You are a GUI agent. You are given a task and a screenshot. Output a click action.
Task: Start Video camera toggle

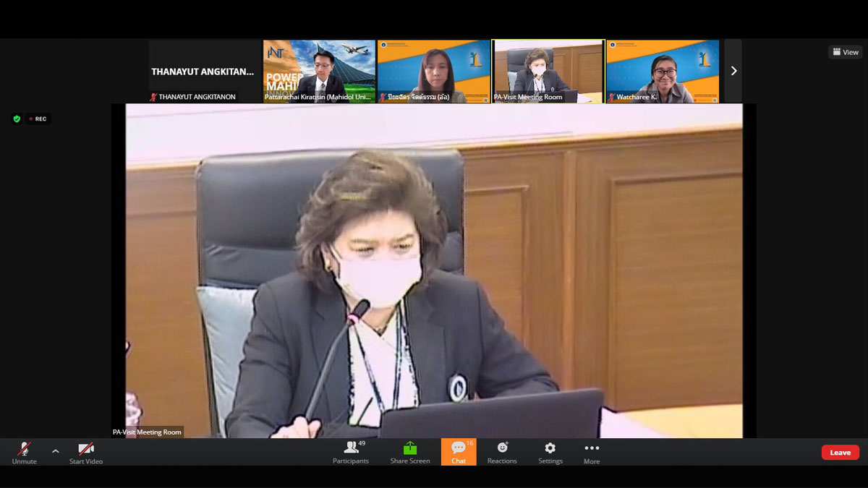86,452
